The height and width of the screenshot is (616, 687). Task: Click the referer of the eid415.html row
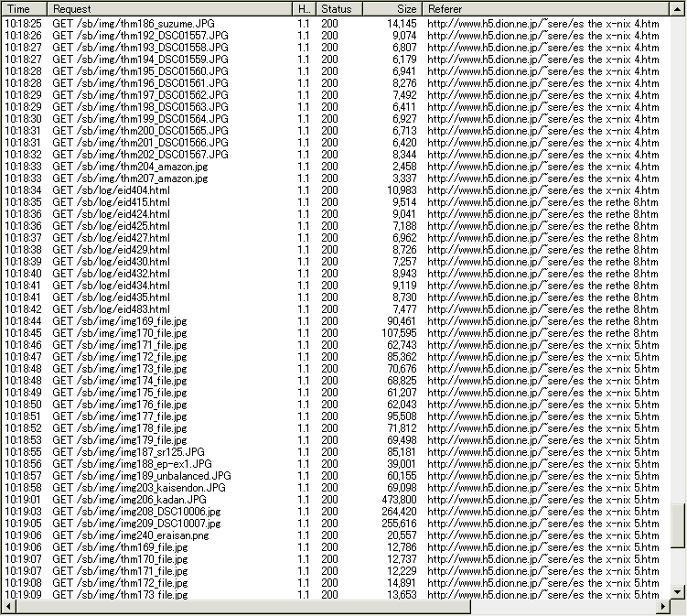point(542,202)
